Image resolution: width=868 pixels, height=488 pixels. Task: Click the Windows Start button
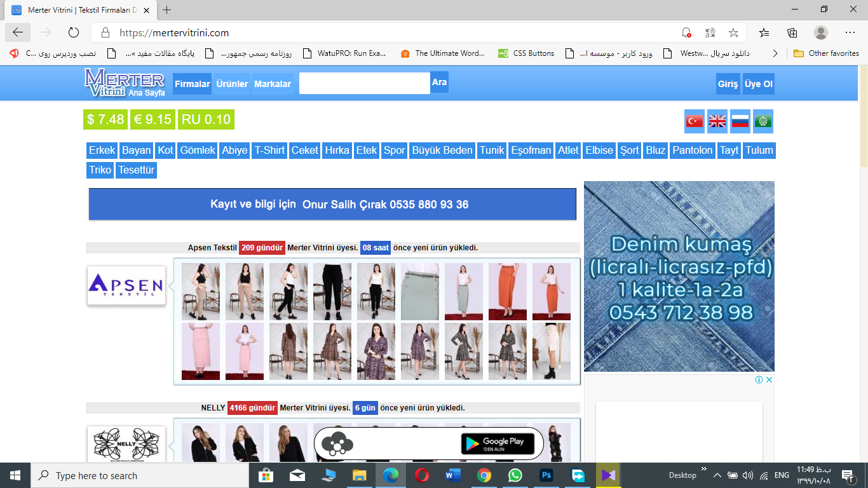[x=15, y=475]
